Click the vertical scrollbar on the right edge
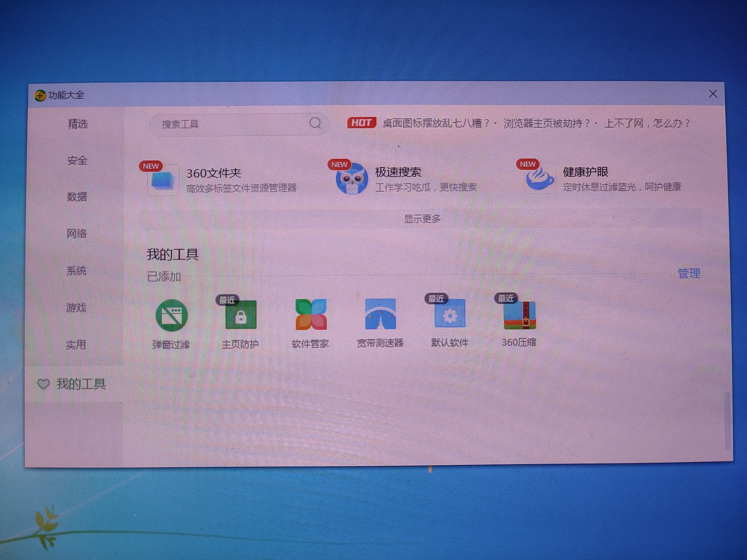The height and width of the screenshot is (560, 747). [727, 421]
